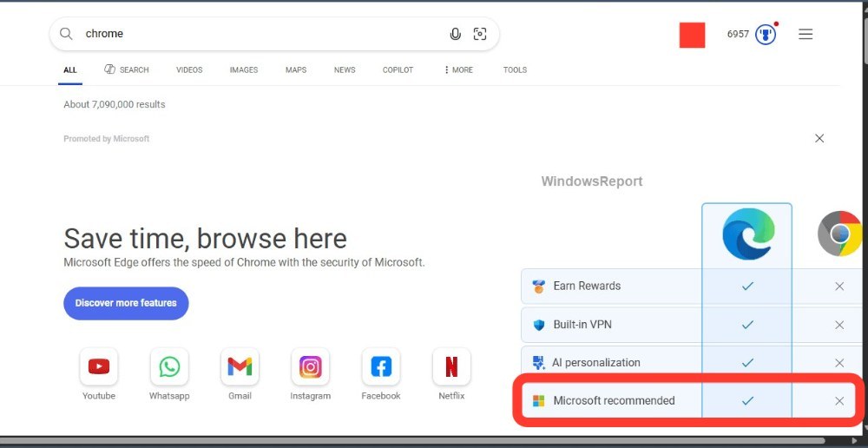Open the Instagram shortcut icon
Screen dimensions: 868x448
point(311,366)
